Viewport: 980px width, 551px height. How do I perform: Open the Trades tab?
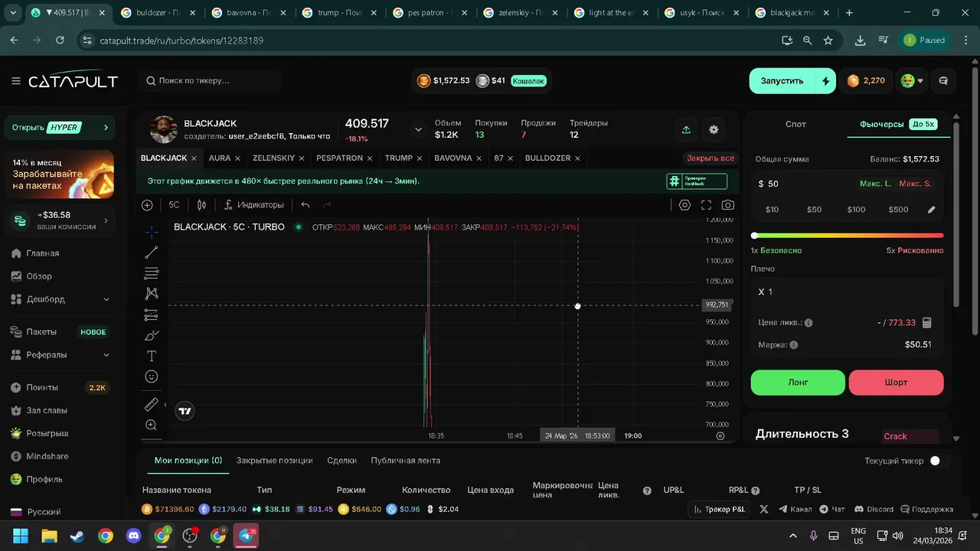[x=341, y=461]
